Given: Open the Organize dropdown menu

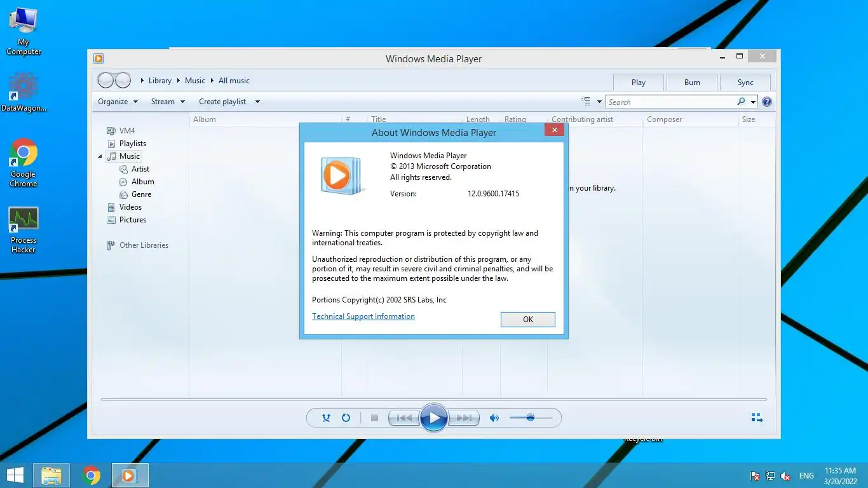Looking at the screenshot, I should (118, 102).
